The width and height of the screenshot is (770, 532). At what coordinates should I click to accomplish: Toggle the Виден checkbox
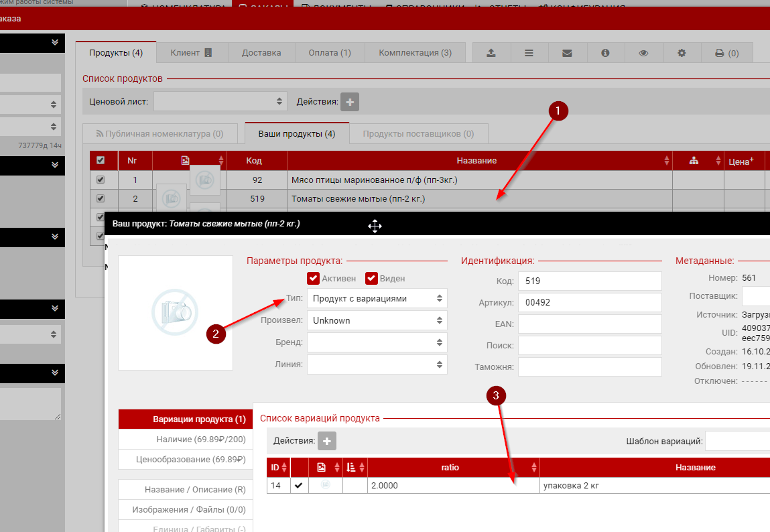pos(371,278)
